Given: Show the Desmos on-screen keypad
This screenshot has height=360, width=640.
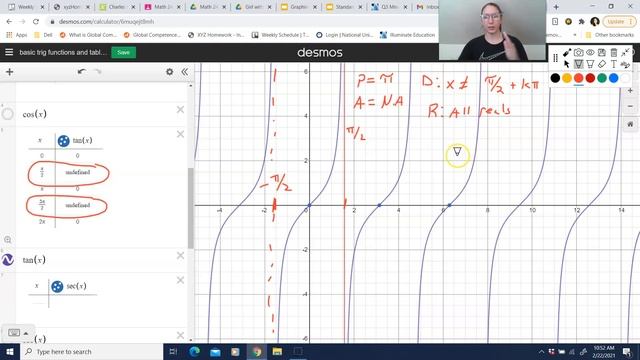Looking at the screenshot, I should [18, 333].
